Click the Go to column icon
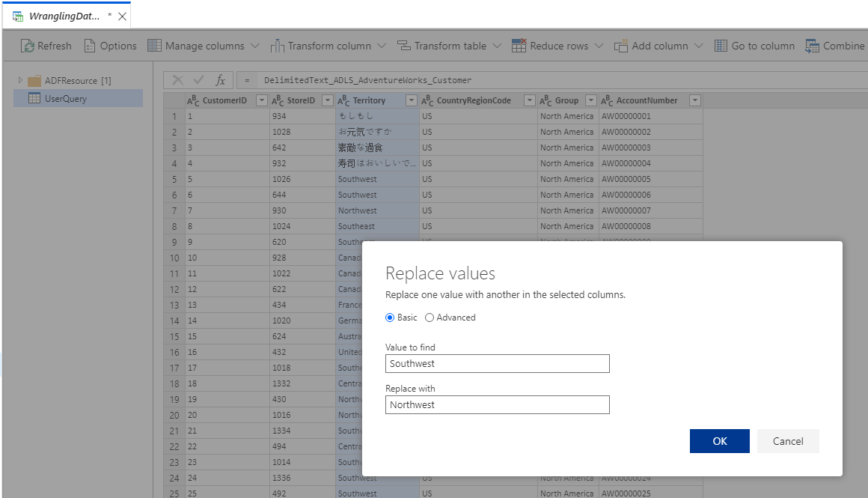 click(721, 46)
